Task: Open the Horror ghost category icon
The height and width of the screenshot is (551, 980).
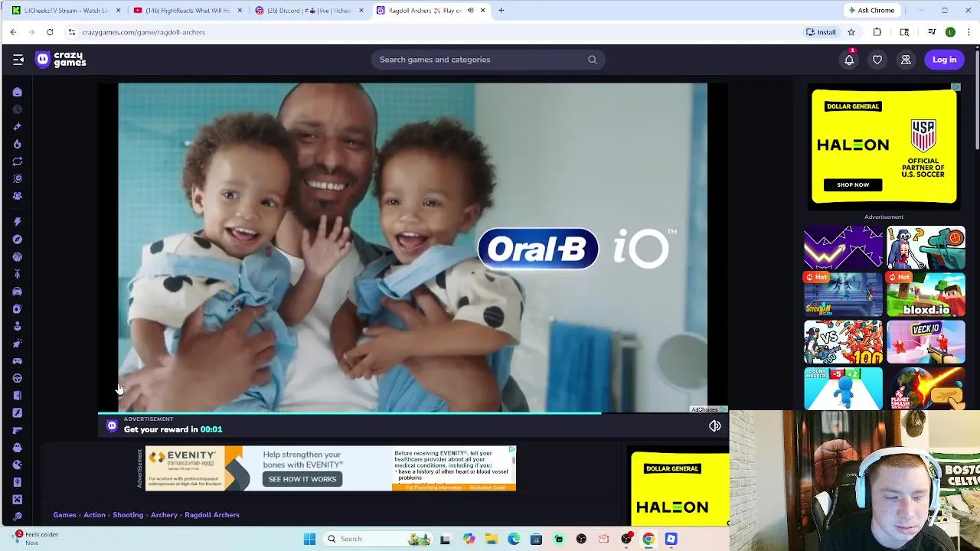Action: click(x=17, y=448)
